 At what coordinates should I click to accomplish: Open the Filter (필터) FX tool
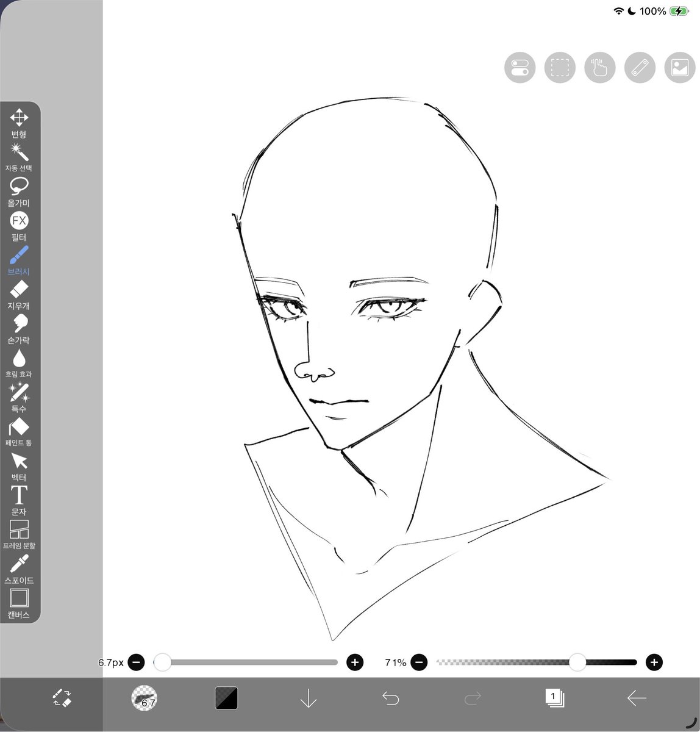[19, 227]
